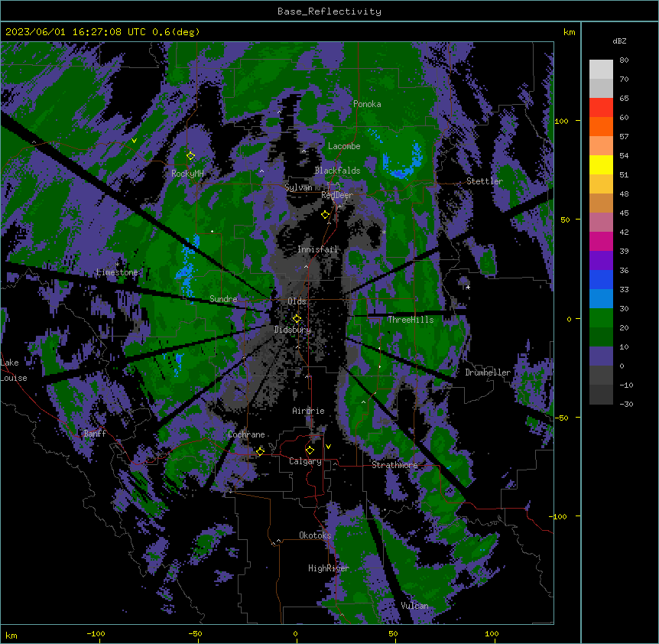Viewport: 659px width, 644px height.
Task: Click the 65 dBZ red legend swatch
Action: click(x=601, y=108)
